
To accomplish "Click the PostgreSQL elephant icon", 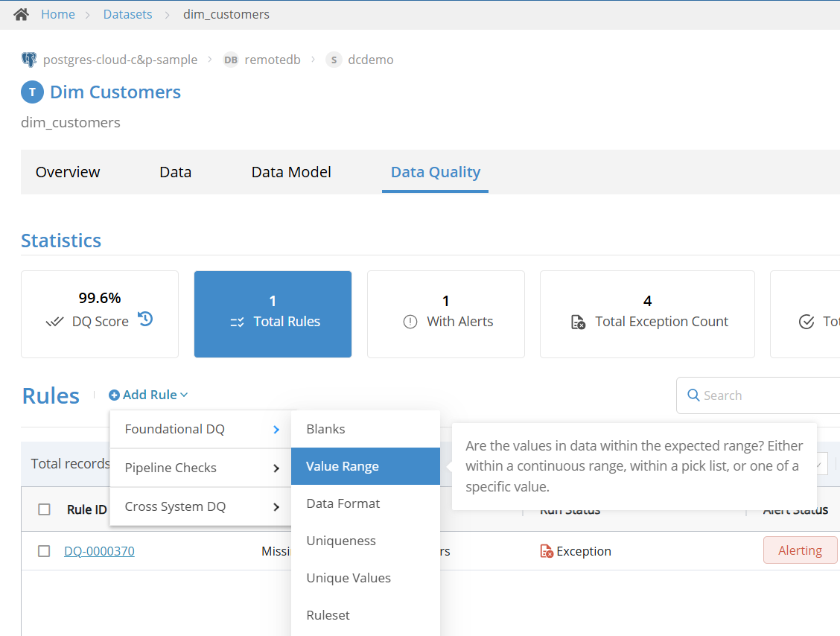I will tap(29, 60).
